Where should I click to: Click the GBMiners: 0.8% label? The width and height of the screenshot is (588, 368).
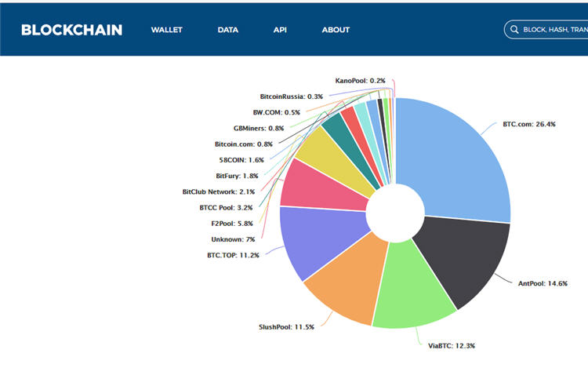pos(259,129)
